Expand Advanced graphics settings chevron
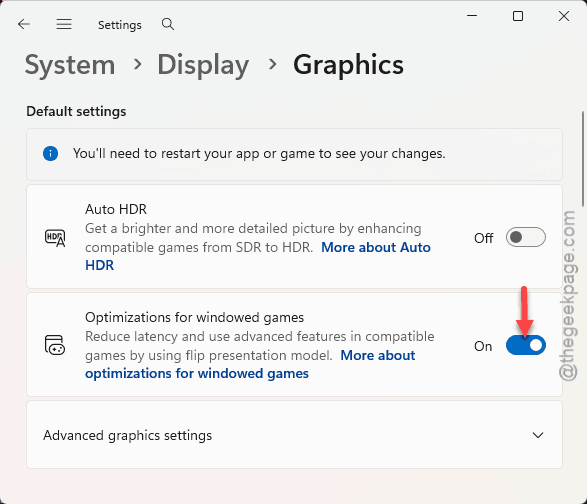This screenshot has width=587, height=504. pyautogui.click(x=538, y=435)
